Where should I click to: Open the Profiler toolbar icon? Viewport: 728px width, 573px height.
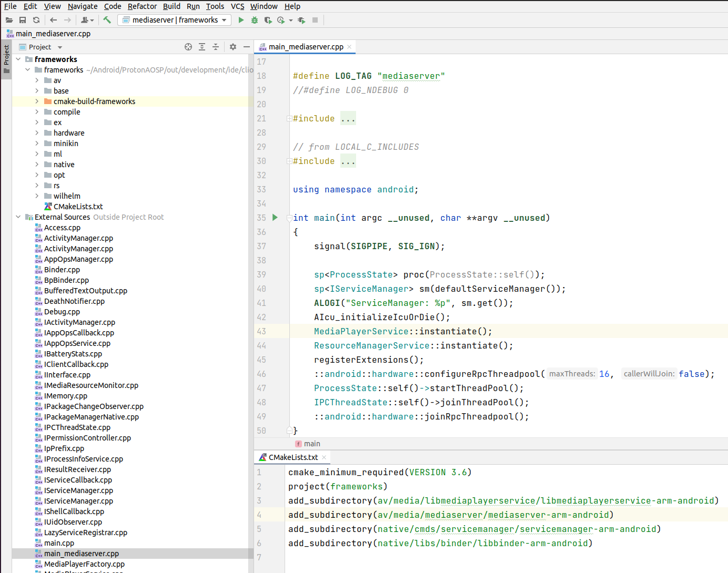coord(281,20)
